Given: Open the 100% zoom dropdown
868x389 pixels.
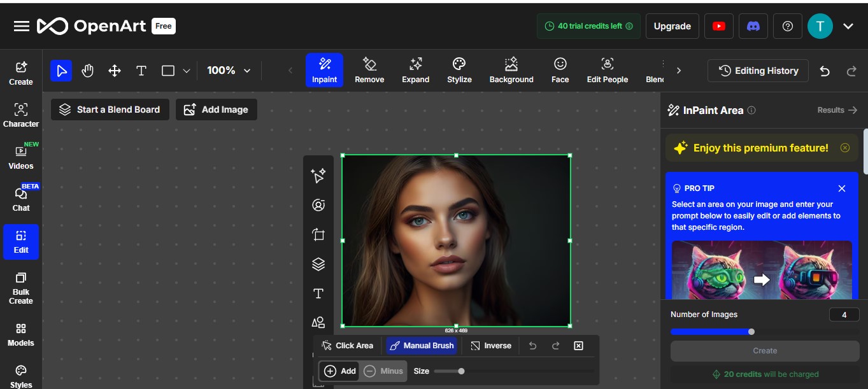Looking at the screenshot, I should [229, 70].
